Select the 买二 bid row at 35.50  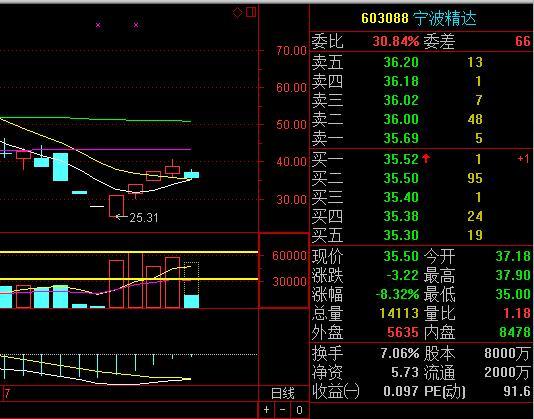421,178
